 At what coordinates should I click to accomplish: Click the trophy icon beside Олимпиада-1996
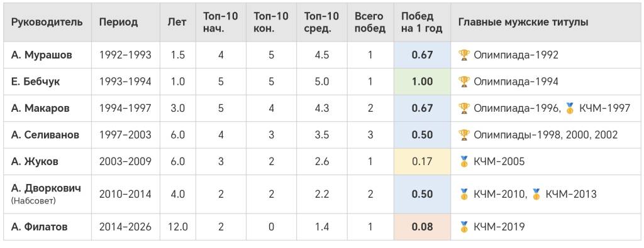pos(464,108)
